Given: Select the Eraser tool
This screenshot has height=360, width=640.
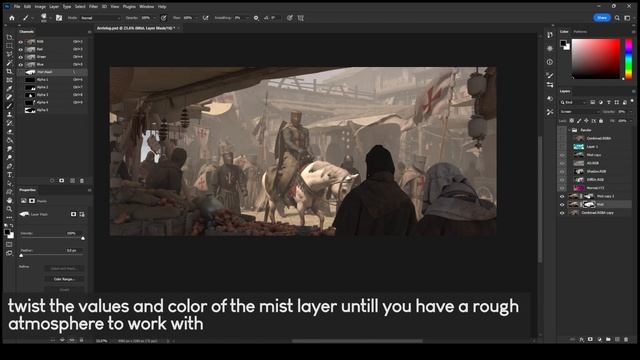Looking at the screenshot, I should point(9,132).
